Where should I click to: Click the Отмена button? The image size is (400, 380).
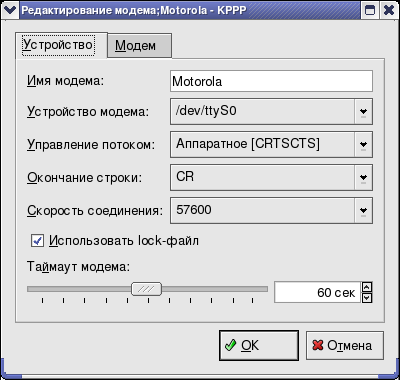345,345
